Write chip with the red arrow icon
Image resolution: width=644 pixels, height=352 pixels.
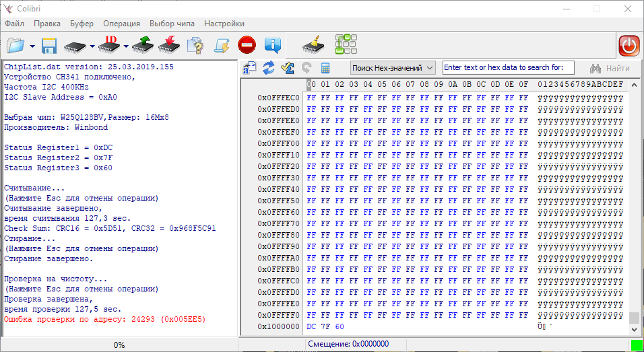[x=169, y=46]
